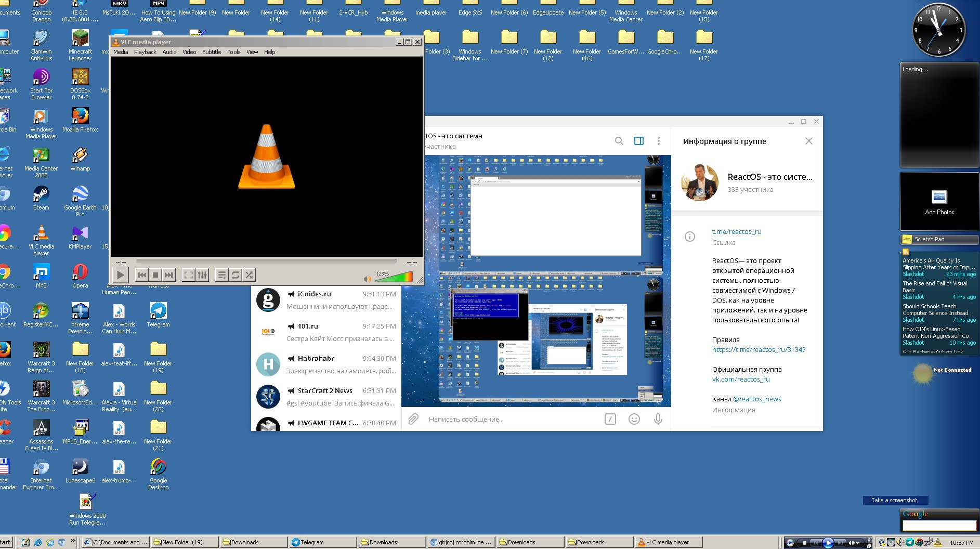Viewport: 980px width, 549px height.
Task: Toggle VLC shuffle random playback
Action: (x=249, y=275)
